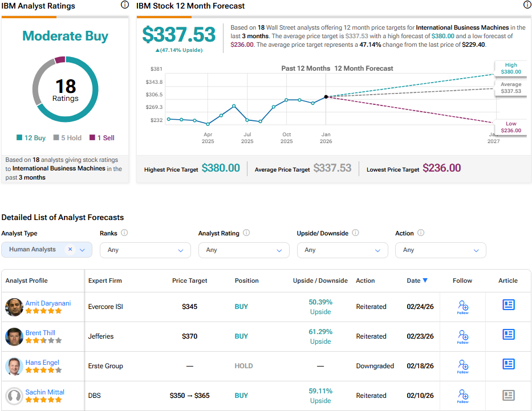
Task: Click info icon beside IBM Analyst Ratings
Action: 125,5
